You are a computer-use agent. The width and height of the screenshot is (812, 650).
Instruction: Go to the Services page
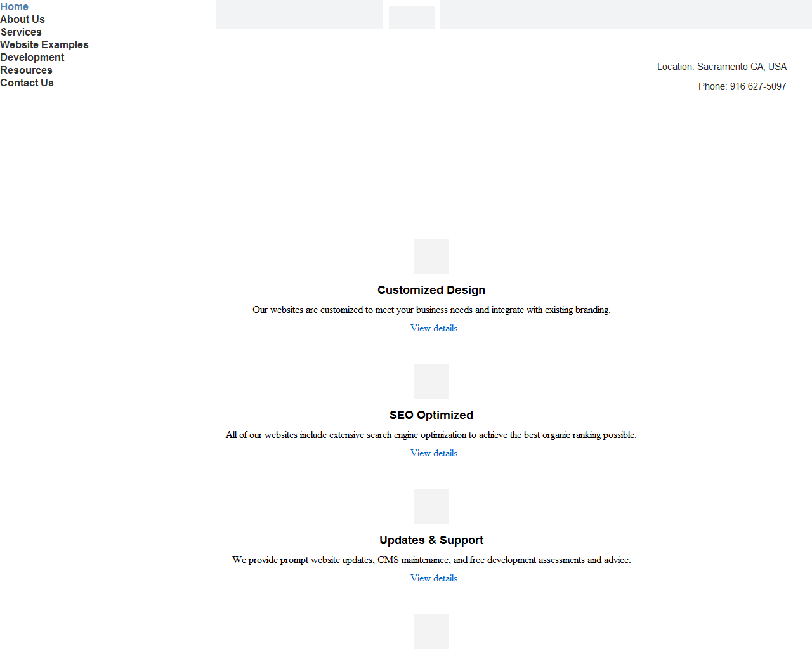(21, 32)
